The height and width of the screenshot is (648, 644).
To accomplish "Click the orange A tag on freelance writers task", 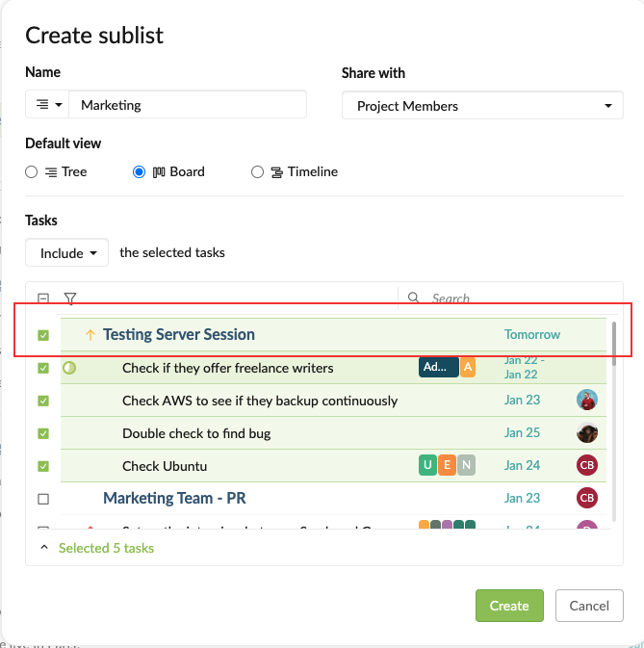I will point(468,367).
